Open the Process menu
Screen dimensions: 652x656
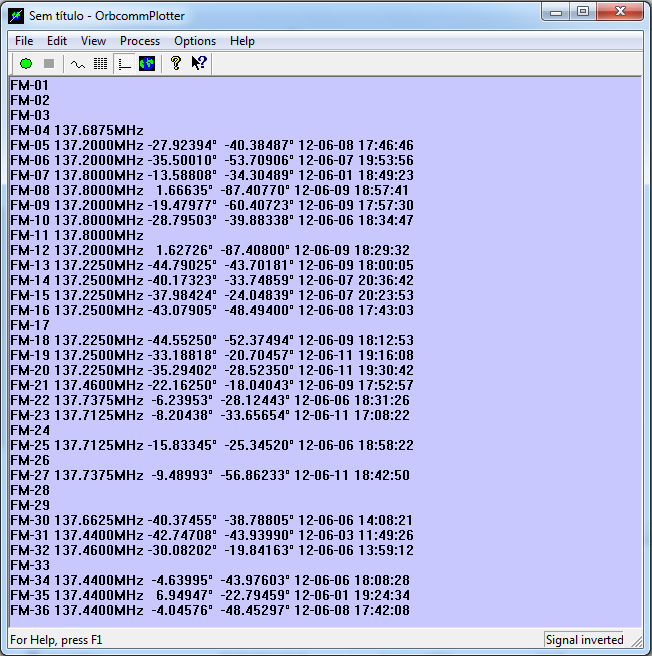(140, 41)
